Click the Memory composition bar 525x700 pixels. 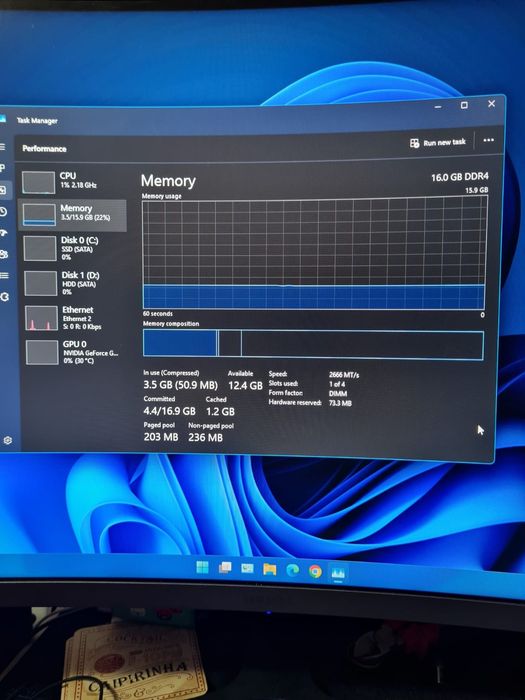313,344
